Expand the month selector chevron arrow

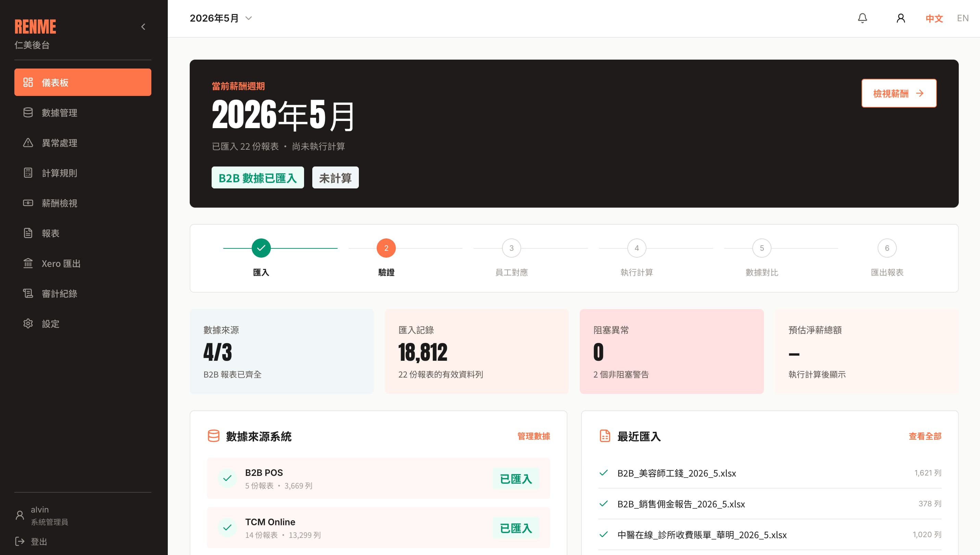point(248,18)
